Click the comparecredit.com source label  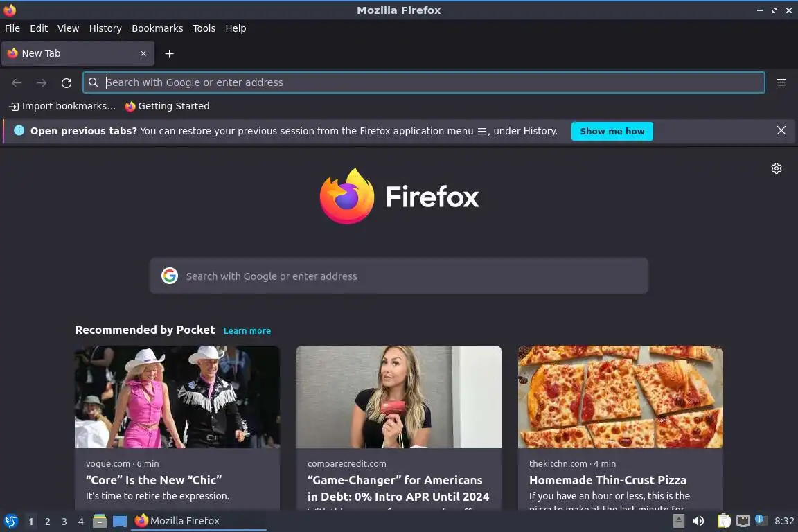(346, 464)
